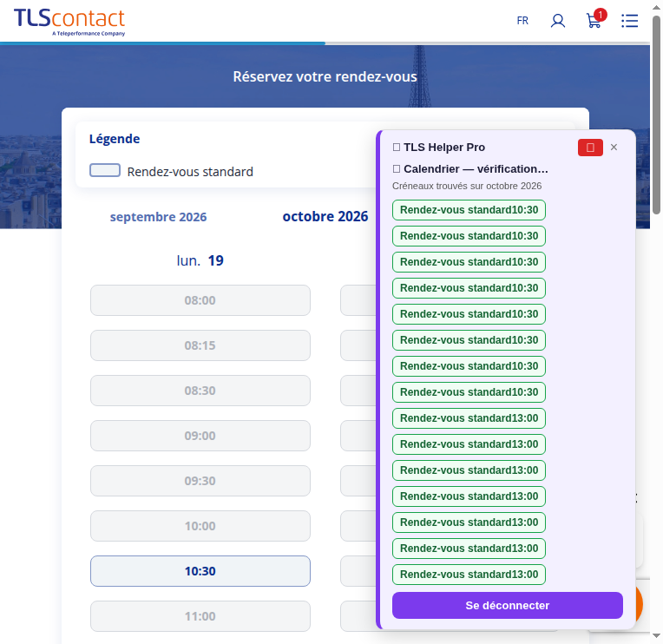Switch language via FR selector

522,20
